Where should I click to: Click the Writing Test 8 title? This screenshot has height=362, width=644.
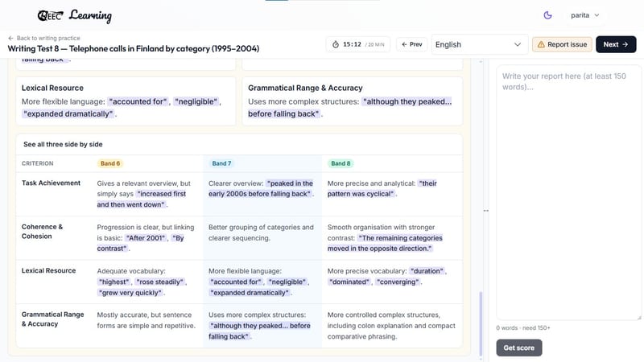pyautogui.click(x=134, y=48)
